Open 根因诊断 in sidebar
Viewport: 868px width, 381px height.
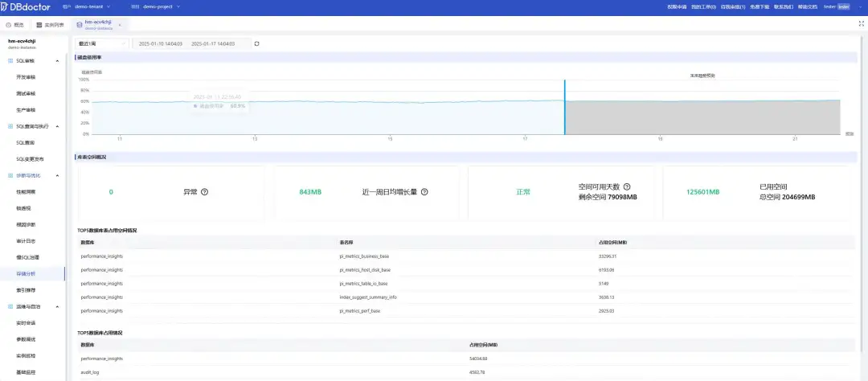26,224
